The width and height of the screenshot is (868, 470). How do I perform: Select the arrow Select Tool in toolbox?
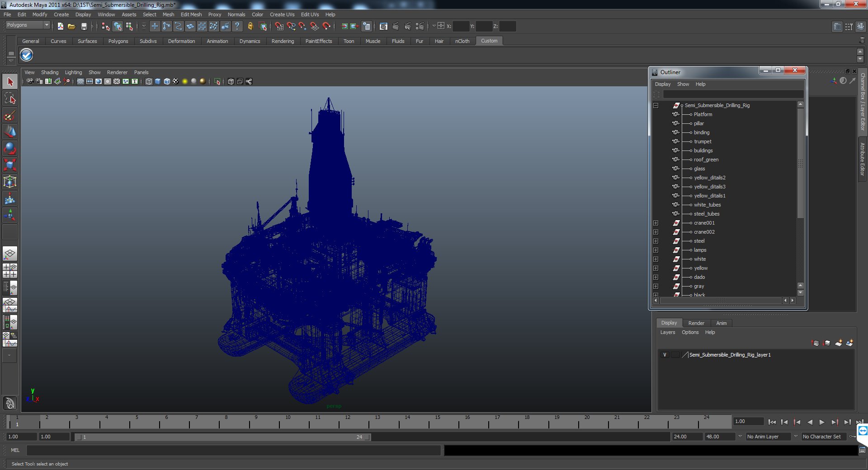click(x=10, y=82)
